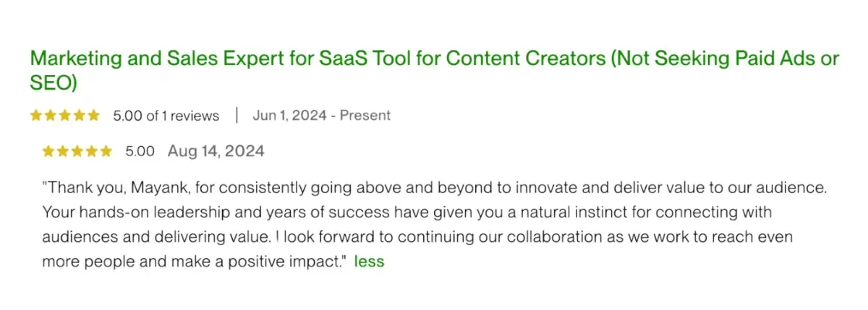The height and width of the screenshot is (310, 868).
Task: Click fifth star in Aug 14 review rating
Action: pos(106,151)
